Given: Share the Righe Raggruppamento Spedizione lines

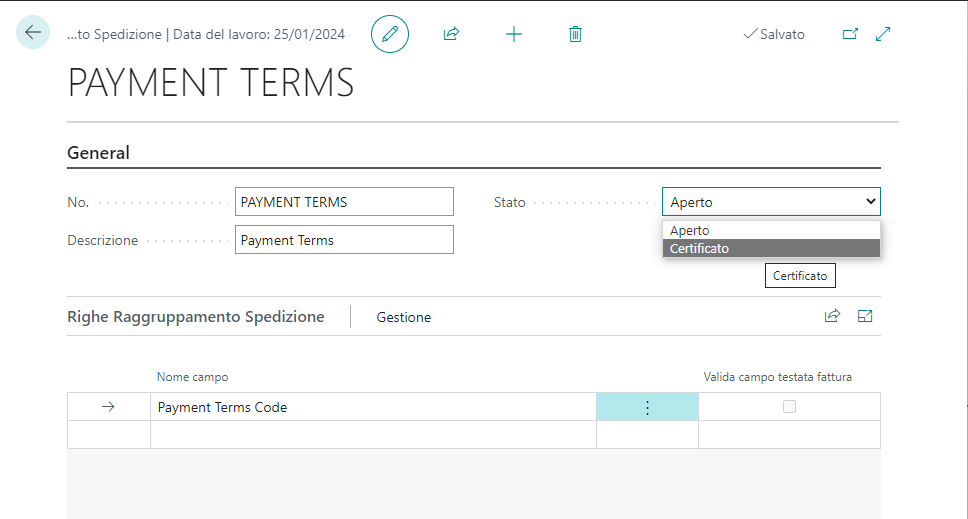Looking at the screenshot, I should (832, 316).
